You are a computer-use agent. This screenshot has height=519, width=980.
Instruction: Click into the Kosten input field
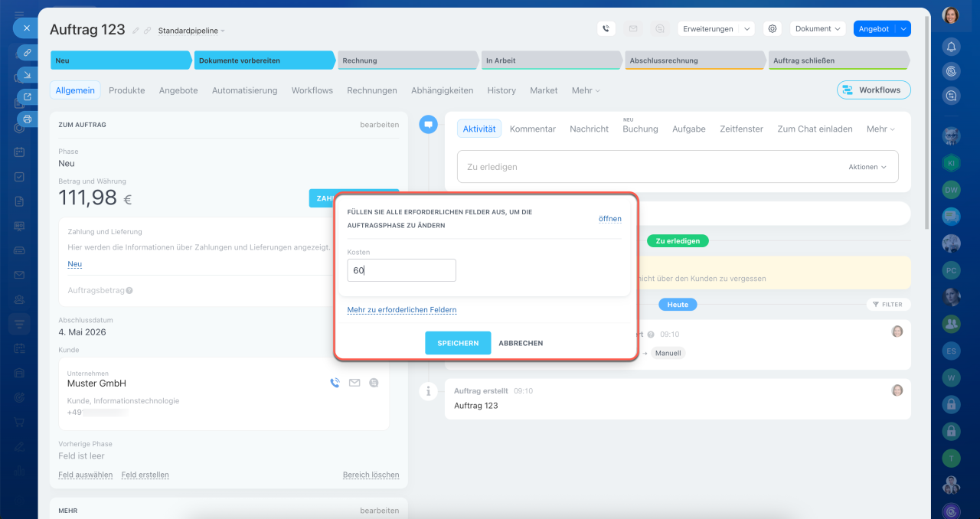(x=401, y=270)
